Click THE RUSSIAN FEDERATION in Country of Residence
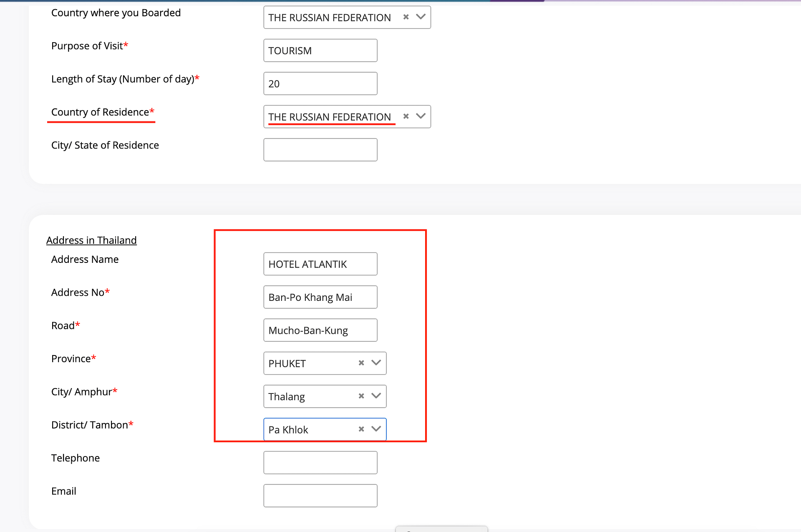This screenshot has height=532, width=801. coord(330,117)
